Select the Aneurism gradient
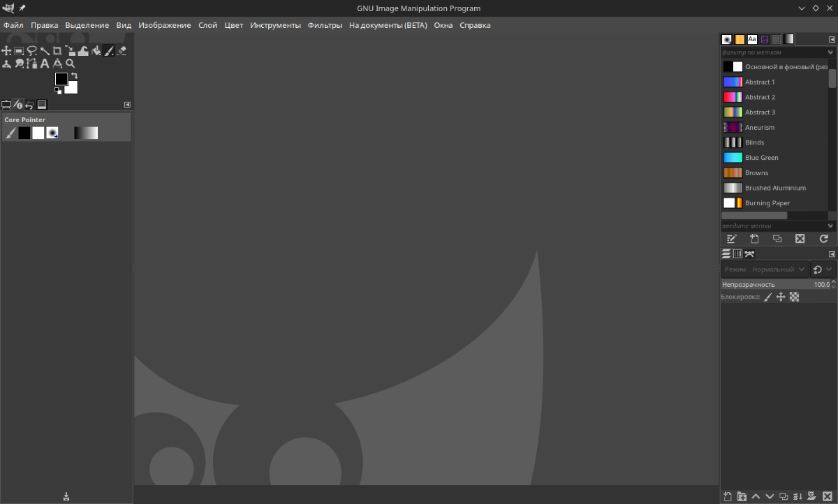Image resolution: width=838 pixels, height=504 pixels. coord(774,127)
